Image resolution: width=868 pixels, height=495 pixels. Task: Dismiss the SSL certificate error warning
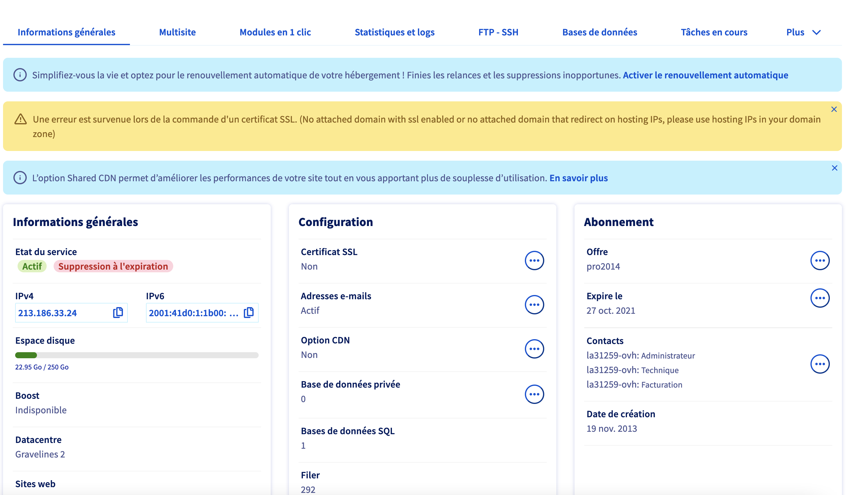point(834,109)
